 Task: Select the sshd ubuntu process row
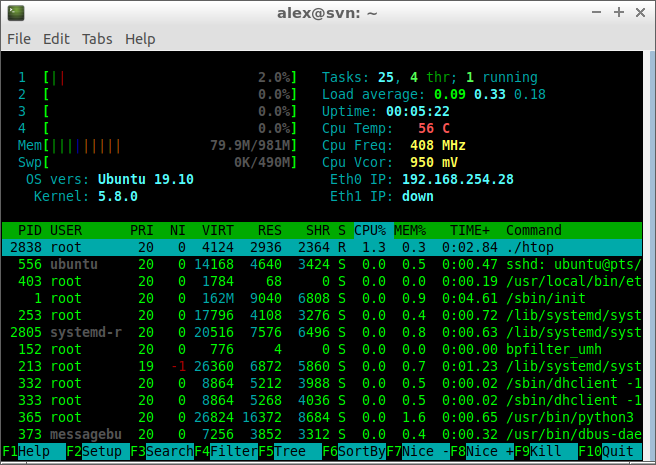(322, 265)
